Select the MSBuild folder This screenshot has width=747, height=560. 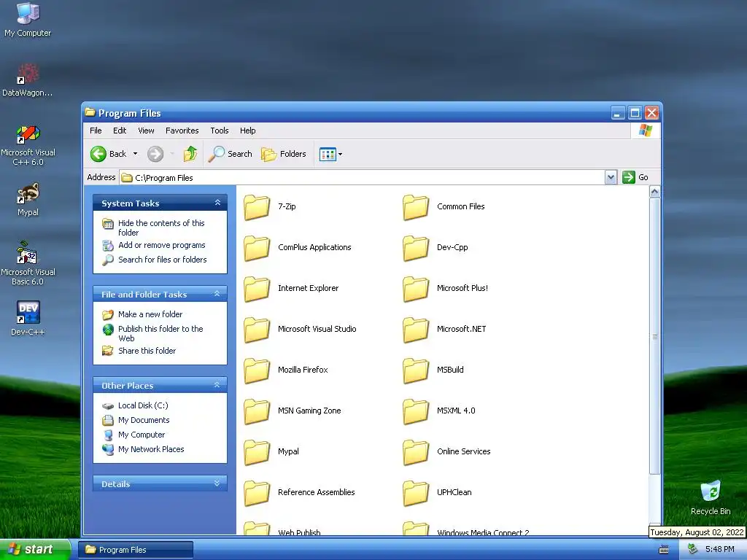coord(433,370)
